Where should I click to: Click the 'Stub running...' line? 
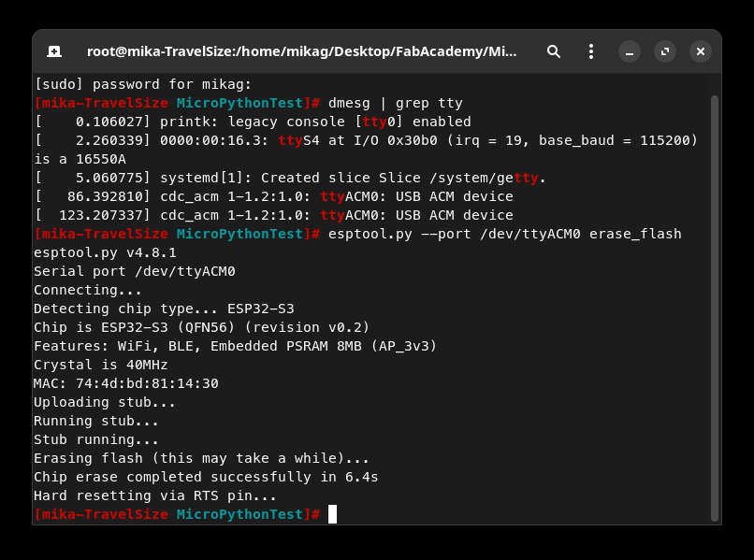click(96, 439)
